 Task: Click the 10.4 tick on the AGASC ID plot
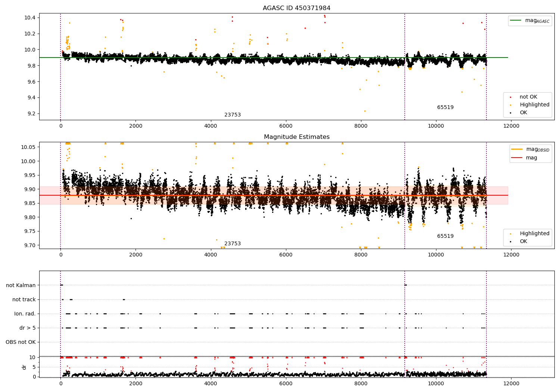tap(30, 18)
